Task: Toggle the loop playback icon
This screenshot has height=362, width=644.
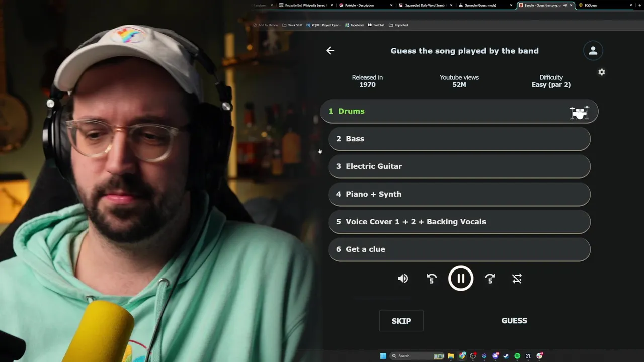Action: coord(517,279)
